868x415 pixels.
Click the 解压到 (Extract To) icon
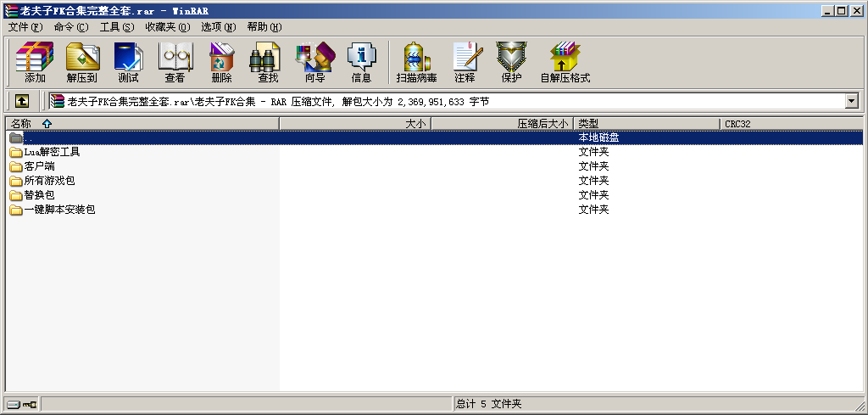pos(82,62)
